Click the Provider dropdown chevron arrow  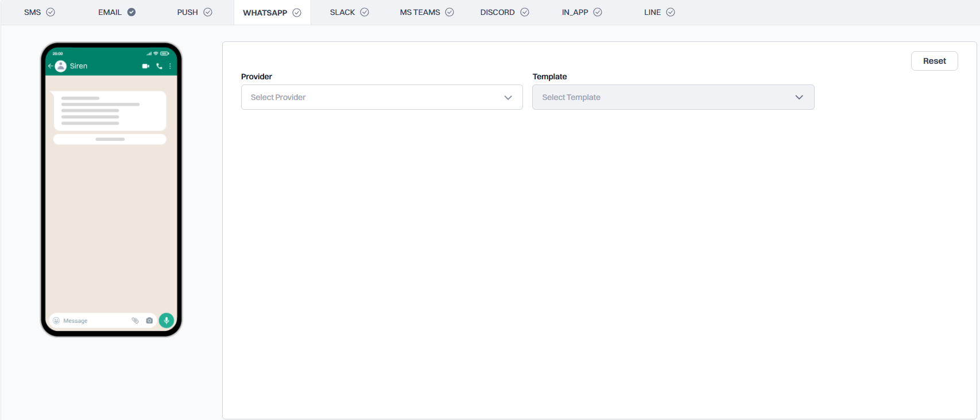(508, 98)
